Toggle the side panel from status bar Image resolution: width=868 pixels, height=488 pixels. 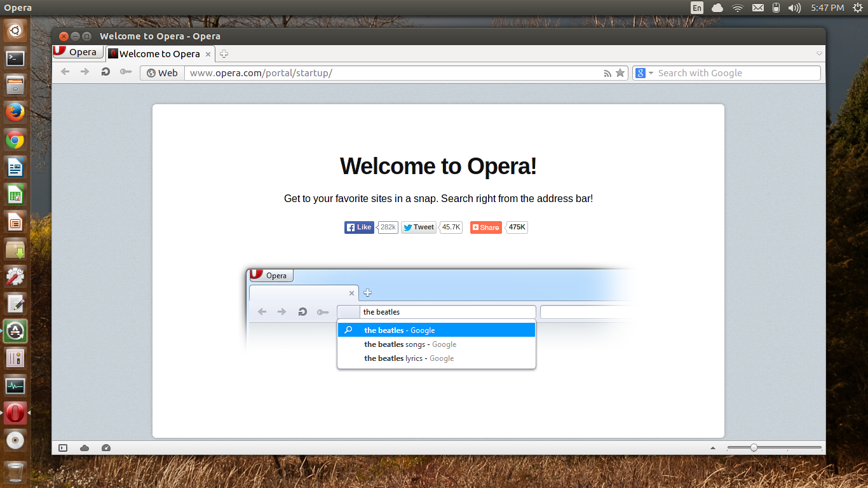point(63,448)
